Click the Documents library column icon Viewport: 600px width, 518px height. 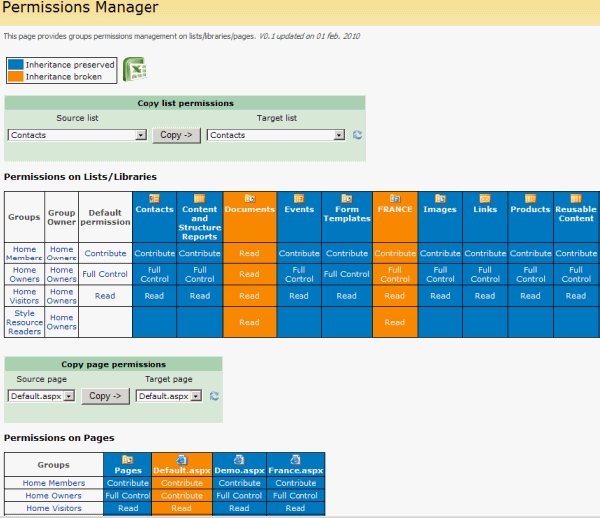[249, 198]
